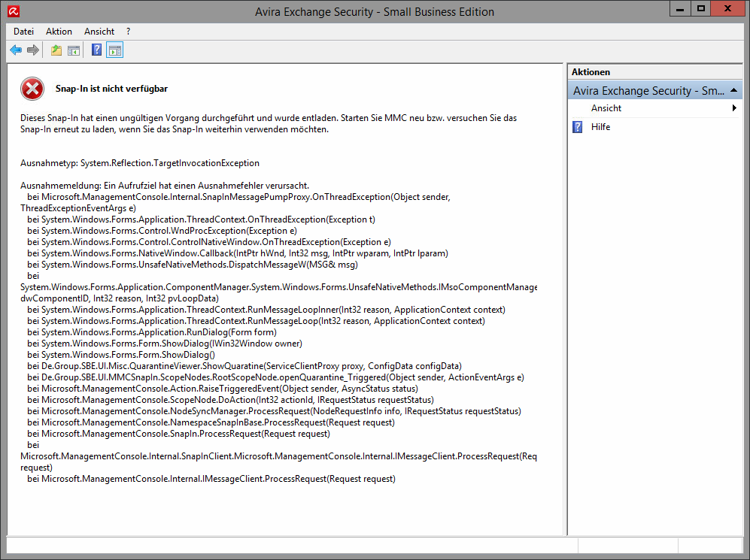Open the ? help menu

pos(128,32)
